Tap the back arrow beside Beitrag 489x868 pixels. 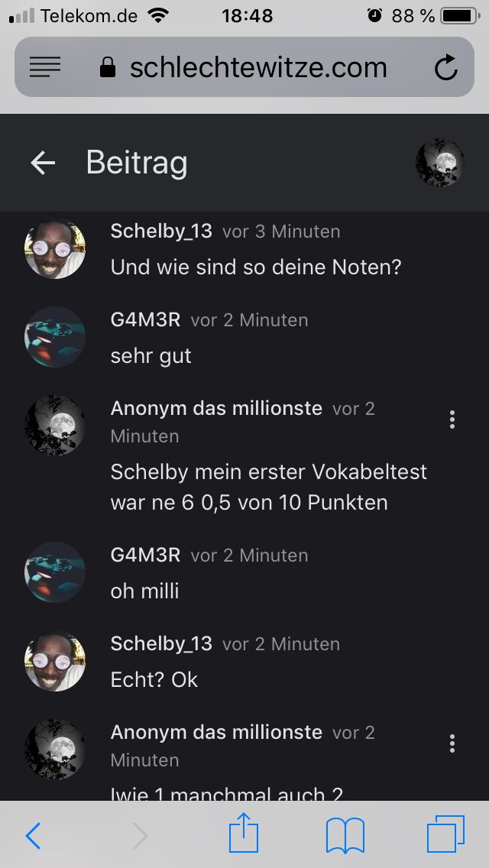[43, 163]
